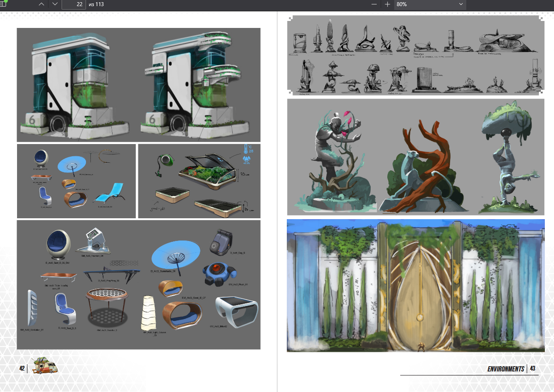Click the egg chair in large props image
This screenshot has width=554, height=392.
point(58,245)
